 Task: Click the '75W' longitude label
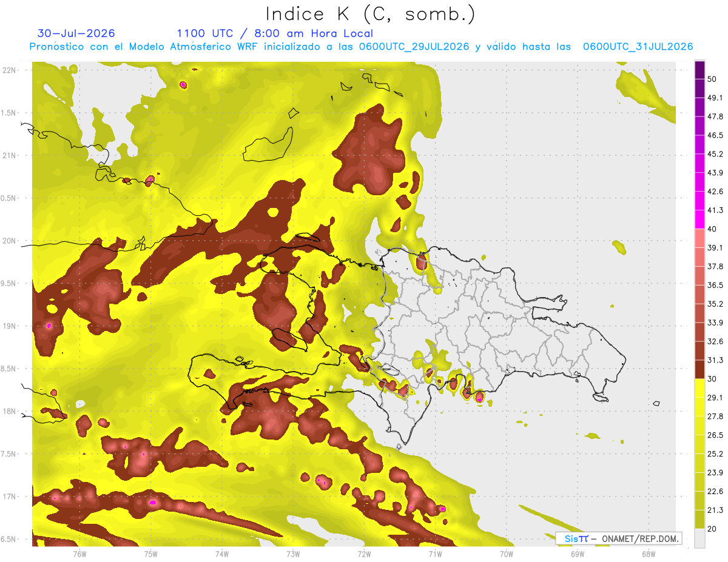(x=151, y=553)
